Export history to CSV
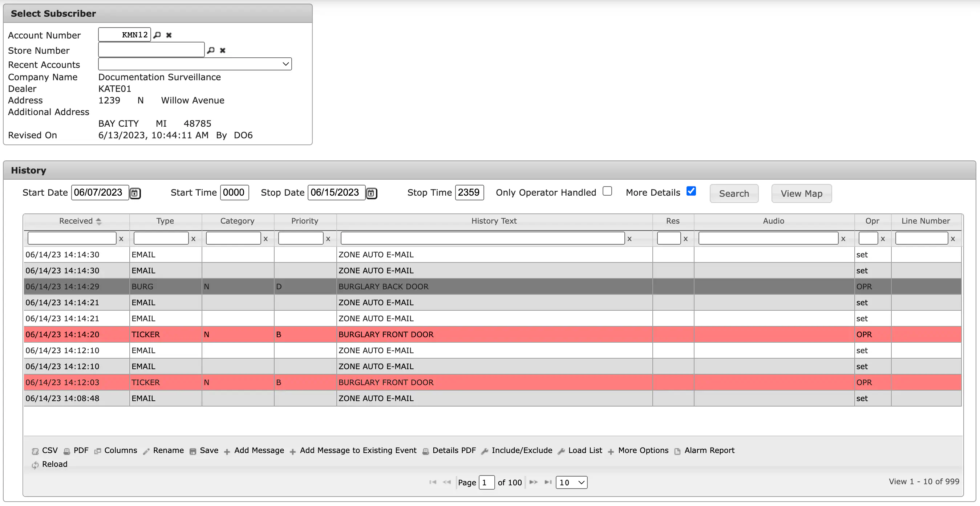This screenshot has width=980, height=506. tap(45, 450)
